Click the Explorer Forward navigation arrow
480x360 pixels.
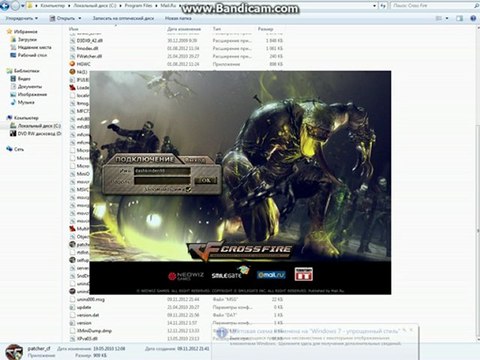point(15,6)
